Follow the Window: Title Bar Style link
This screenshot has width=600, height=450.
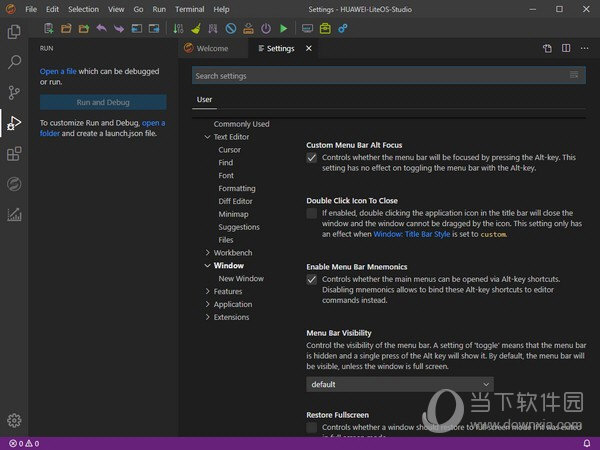point(412,234)
